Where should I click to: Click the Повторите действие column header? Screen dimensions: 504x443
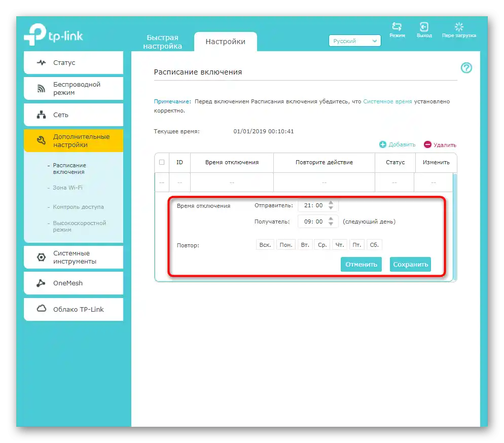(x=324, y=162)
